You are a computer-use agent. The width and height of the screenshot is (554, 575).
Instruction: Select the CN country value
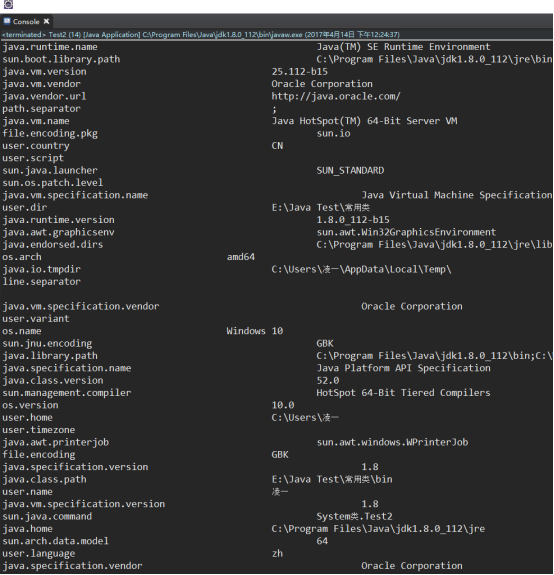(277, 146)
